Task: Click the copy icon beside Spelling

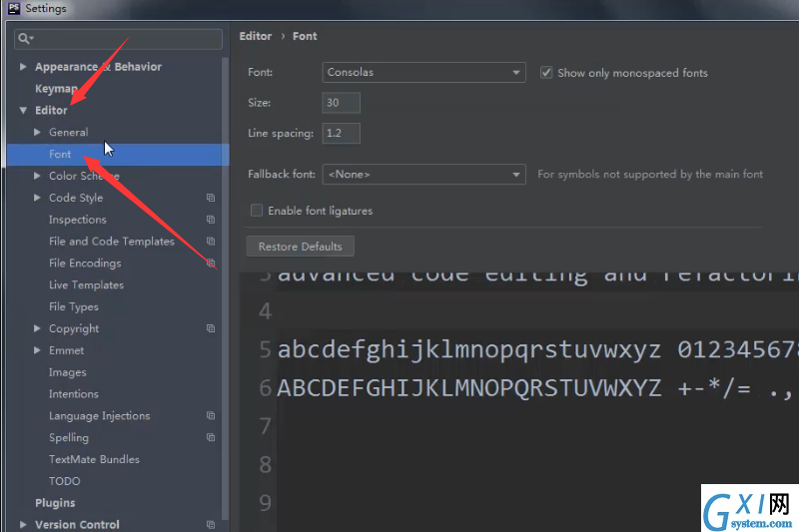Action: click(x=211, y=437)
